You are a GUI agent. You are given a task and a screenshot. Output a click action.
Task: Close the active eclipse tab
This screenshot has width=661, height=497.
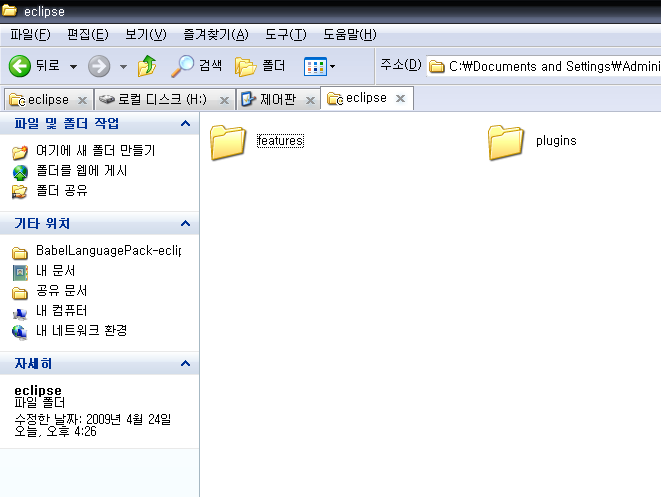400,99
